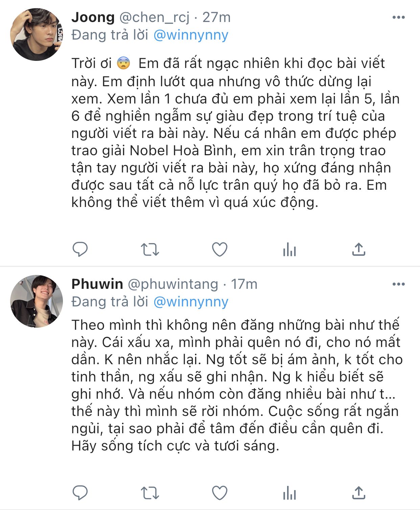Retweet Phuwin's tweet
This screenshot has height=510, width=420.
[x=150, y=493]
